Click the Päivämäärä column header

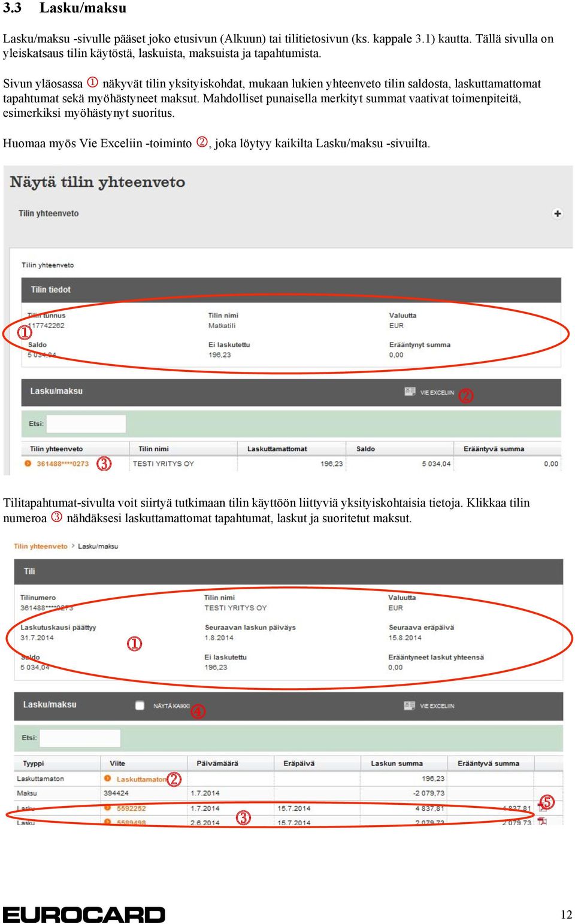(x=217, y=764)
